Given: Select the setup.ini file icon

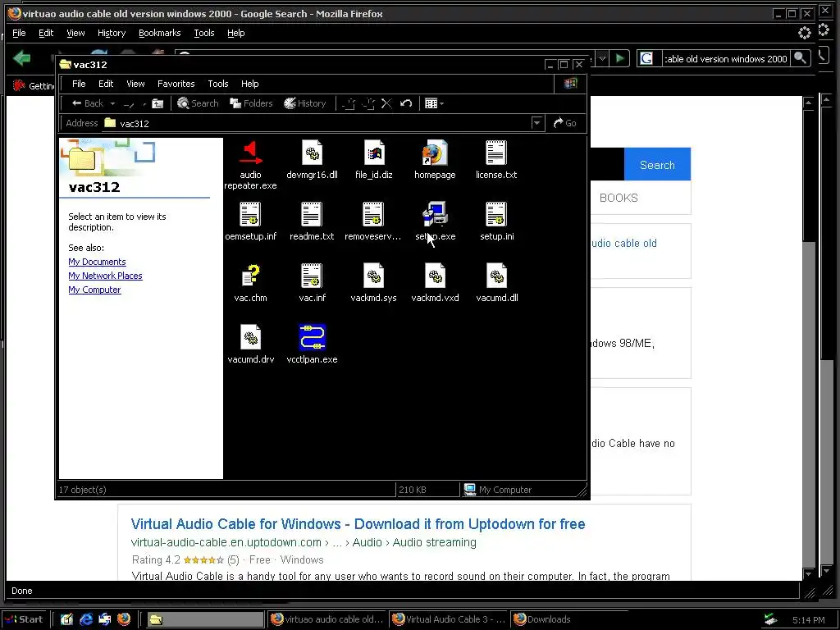Looking at the screenshot, I should point(496,214).
